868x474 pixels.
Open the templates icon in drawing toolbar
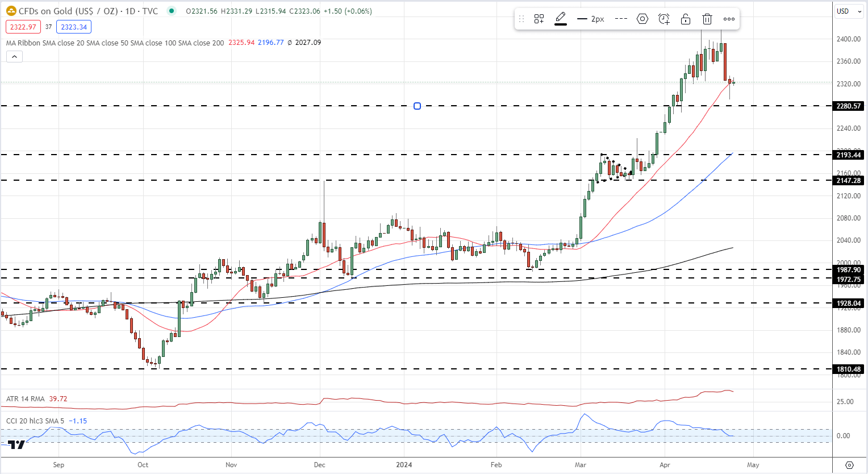click(539, 19)
